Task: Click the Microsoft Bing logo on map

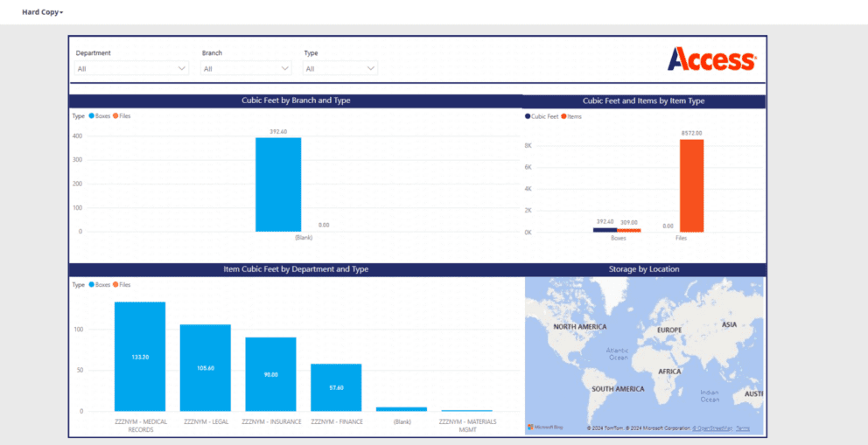Action: click(x=547, y=428)
